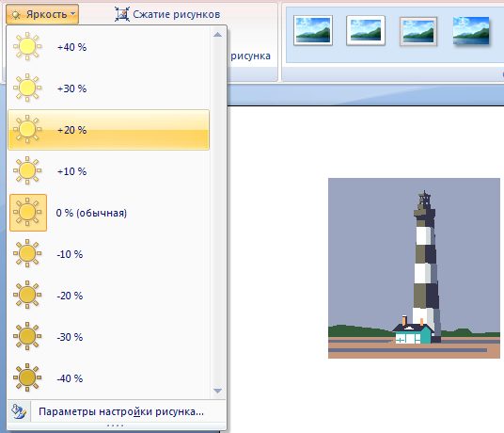Select the -40 % brightness sun icon
Screen dimensions: 504x433
click(27, 377)
